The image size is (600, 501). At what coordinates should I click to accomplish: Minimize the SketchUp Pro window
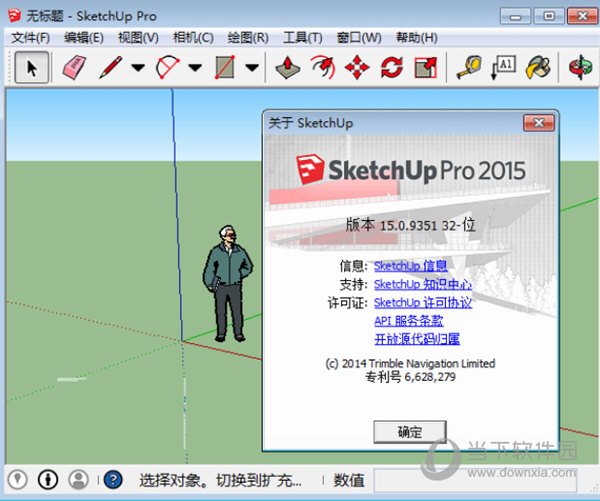[515, 16]
